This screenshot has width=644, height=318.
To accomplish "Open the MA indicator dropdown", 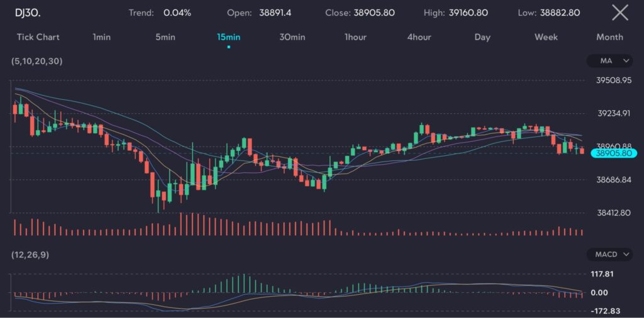I will (609, 61).
